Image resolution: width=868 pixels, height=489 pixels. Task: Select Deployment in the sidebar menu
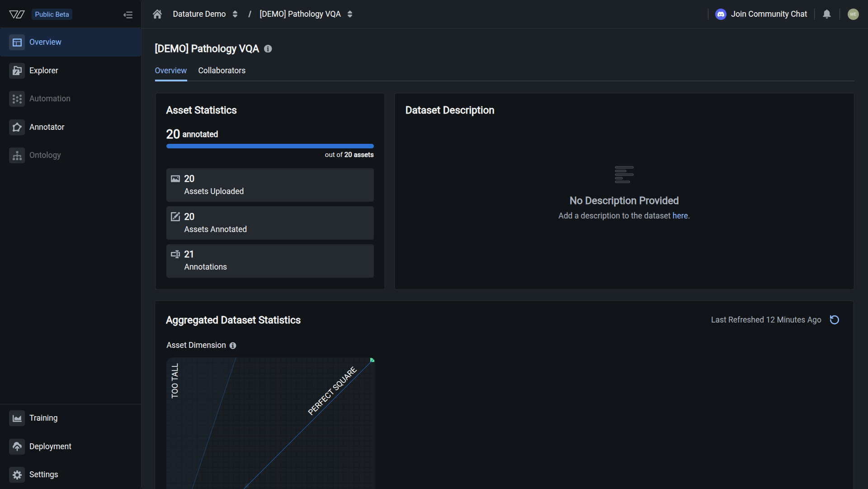[x=71, y=446]
